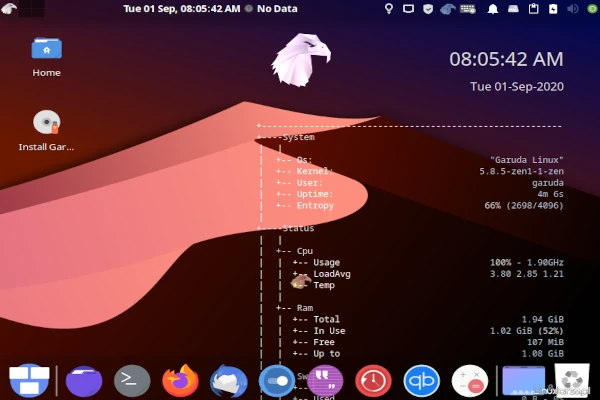Click the desktop preview thumbnail in dock

point(523,380)
